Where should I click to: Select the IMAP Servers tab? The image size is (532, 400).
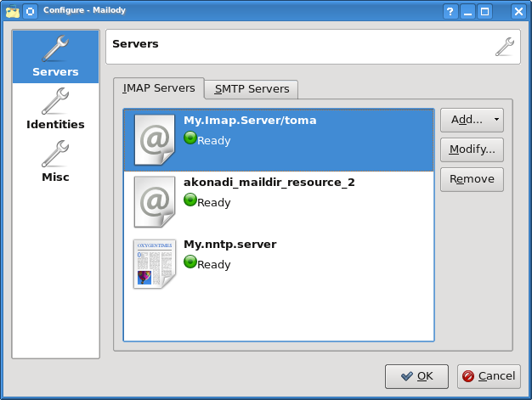[x=158, y=87]
